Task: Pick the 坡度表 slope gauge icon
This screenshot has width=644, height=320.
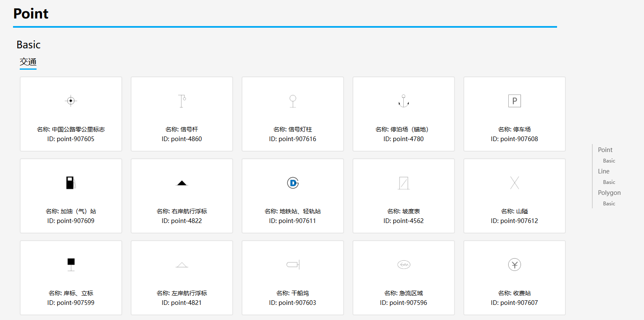Action: point(404,183)
